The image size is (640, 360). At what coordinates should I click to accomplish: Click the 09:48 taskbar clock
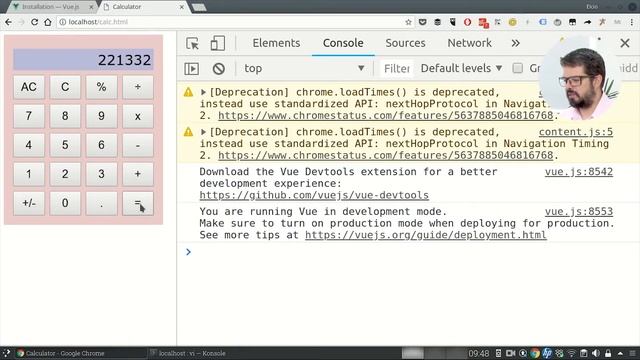pyautogui.click(x=478, y=353)
